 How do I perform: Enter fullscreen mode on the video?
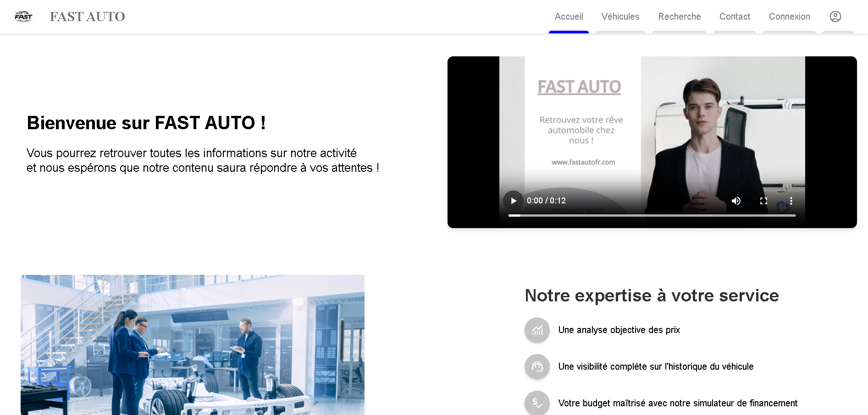pos(763,201)
